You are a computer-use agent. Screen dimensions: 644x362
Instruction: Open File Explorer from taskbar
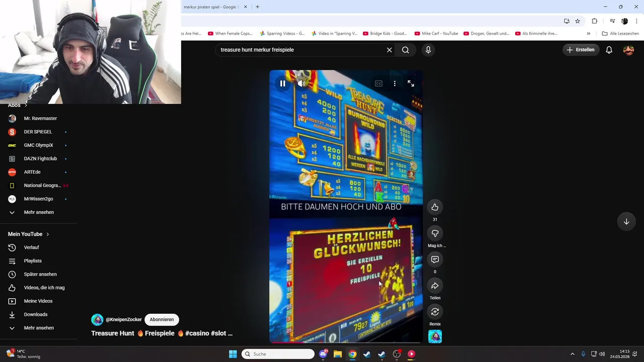pyautogui.click(x=338, y=354)
